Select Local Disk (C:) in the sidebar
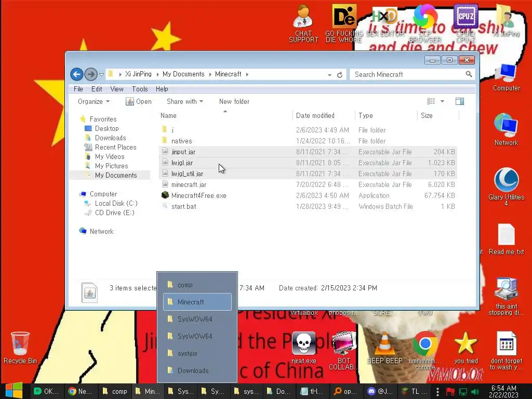 click(x=116, y=203)
